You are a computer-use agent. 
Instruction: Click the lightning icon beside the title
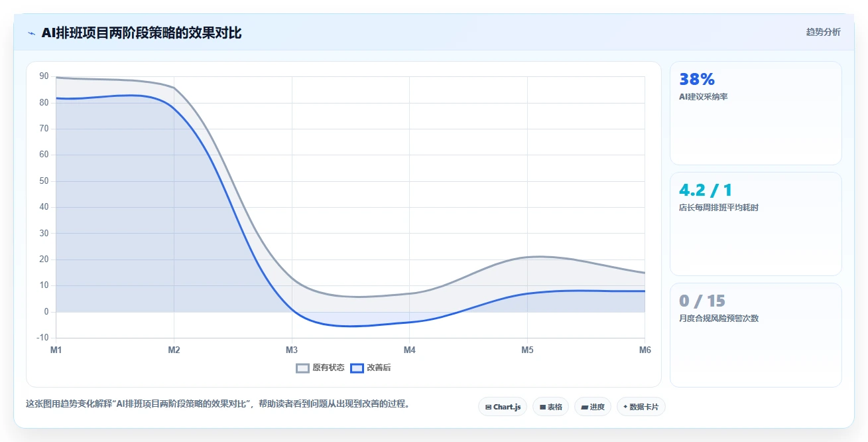click(x=31, y=33)
